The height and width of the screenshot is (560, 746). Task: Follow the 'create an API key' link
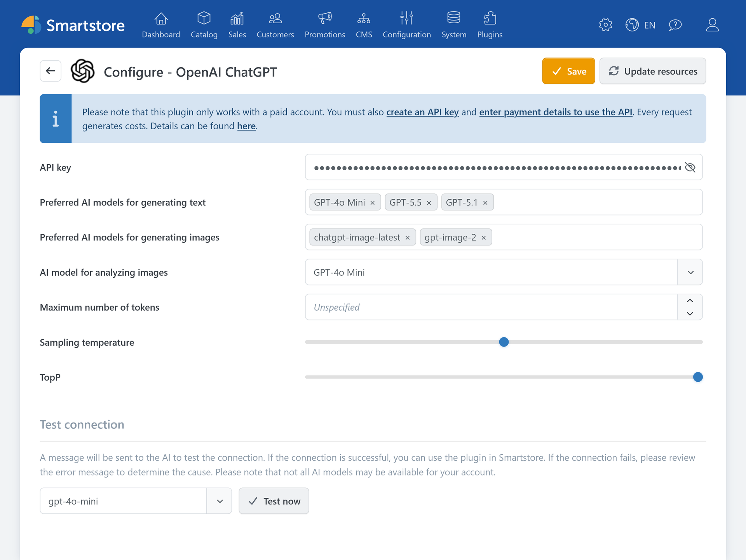tap(422, 112)
